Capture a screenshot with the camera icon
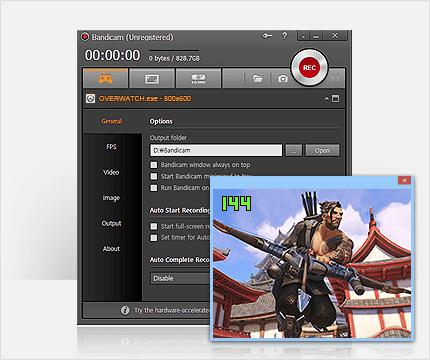The height and width of the screenshot is (360, 430). pyautogui.click(x=283, y=79)
